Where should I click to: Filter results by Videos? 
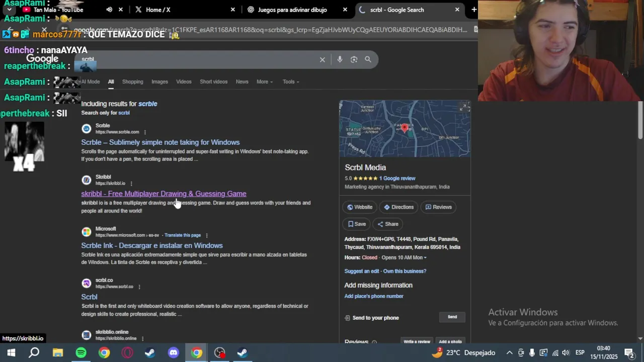184,82
